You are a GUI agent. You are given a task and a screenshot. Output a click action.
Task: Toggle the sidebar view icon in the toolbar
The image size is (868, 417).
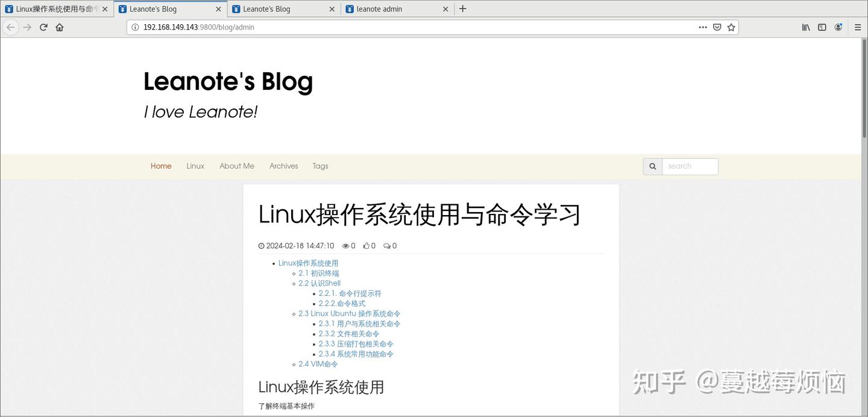tap(822, 27)
